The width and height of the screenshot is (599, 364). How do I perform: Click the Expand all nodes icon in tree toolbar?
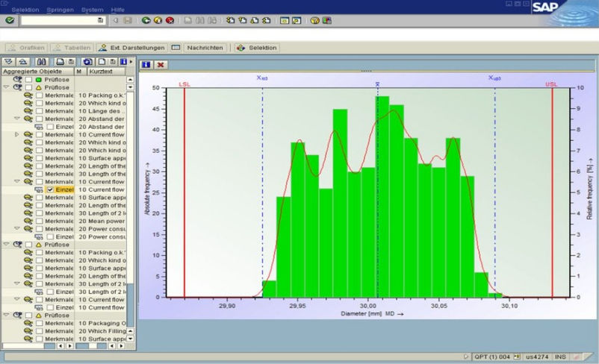point(8,61)
